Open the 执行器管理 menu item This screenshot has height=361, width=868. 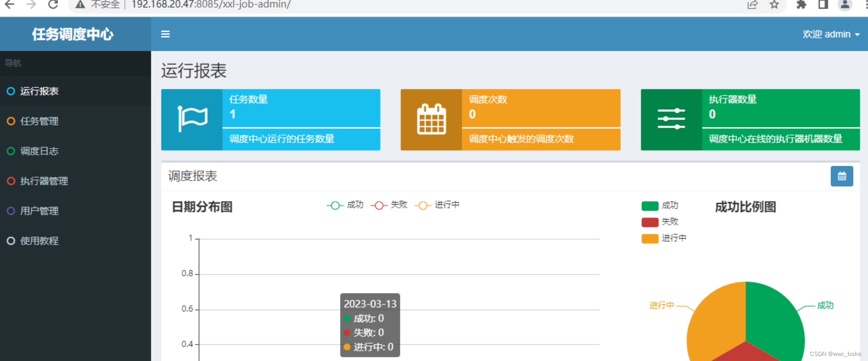[x=75, y=181]
